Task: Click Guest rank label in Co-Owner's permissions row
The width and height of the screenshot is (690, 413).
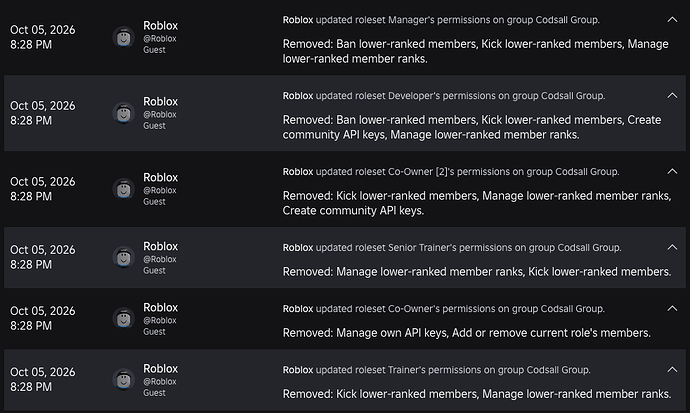Action: 154,332
